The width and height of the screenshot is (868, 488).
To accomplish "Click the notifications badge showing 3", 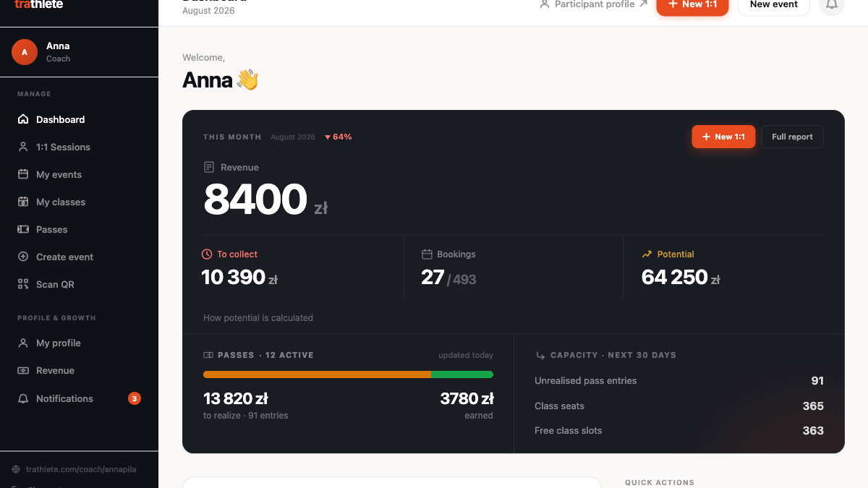I will click(x=135, y=398).
